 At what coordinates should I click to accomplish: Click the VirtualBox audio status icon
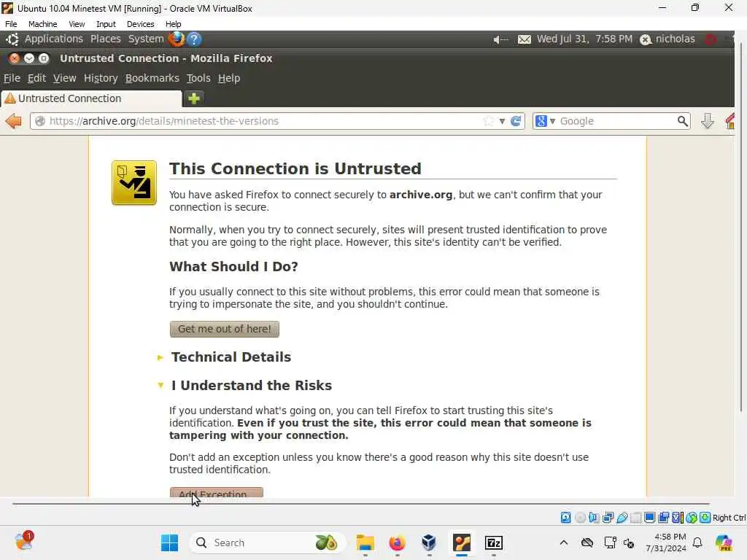(x=594, y=518)
